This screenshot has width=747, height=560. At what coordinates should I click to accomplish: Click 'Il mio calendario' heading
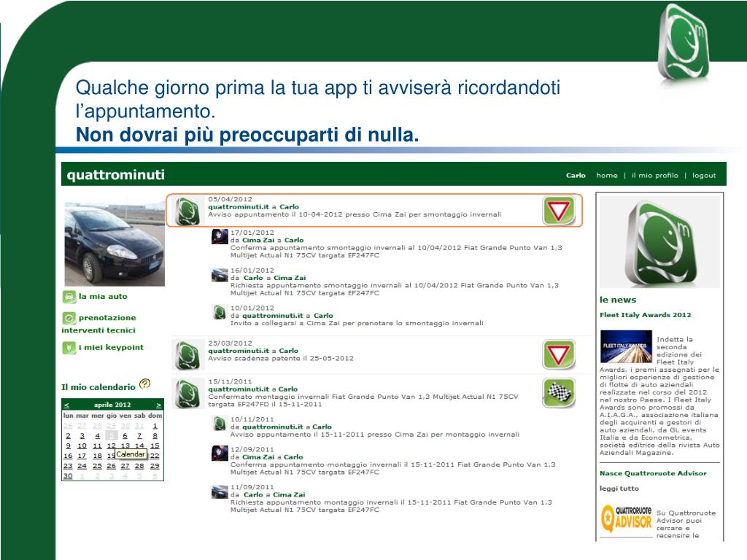98,388
